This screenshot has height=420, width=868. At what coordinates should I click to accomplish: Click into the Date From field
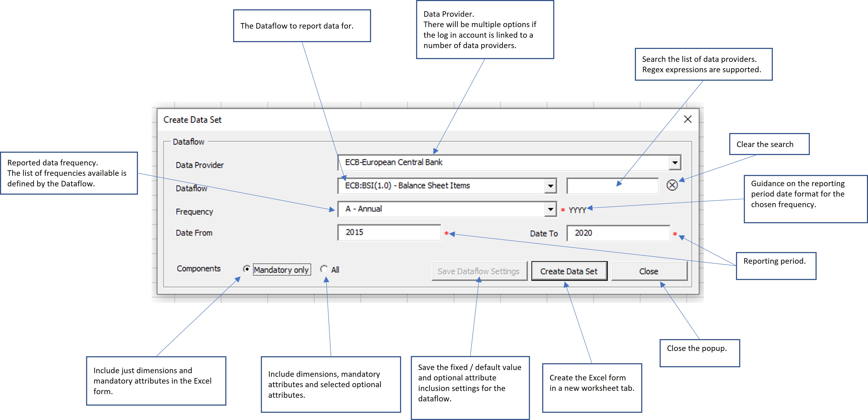pos(389,232)
